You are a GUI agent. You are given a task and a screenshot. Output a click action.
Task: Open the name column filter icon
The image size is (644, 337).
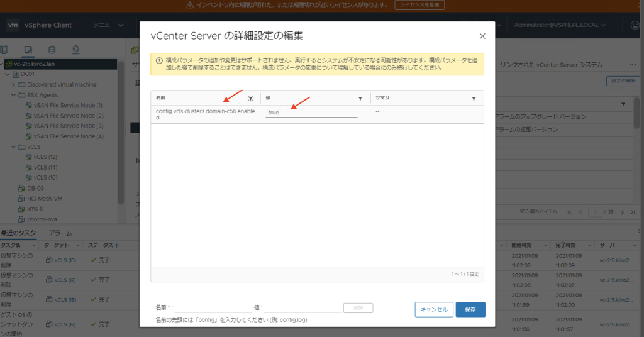coord(250,99)
